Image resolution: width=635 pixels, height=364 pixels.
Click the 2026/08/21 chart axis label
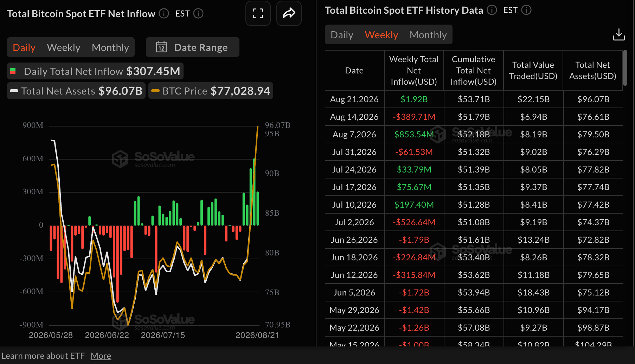tap(257, 335)
